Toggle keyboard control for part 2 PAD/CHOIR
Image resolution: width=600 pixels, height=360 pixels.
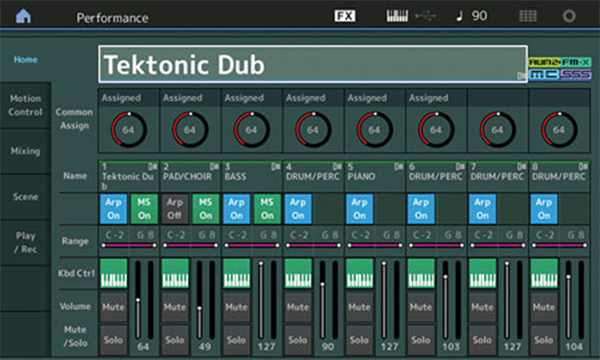pyautogui.click(x=175, y=273)
